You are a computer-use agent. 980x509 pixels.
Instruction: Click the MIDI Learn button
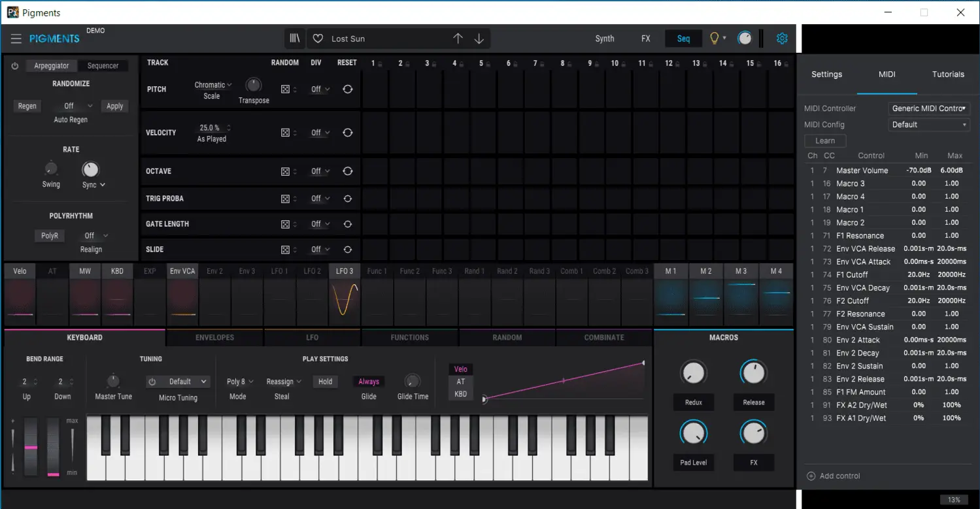(825, 140)
